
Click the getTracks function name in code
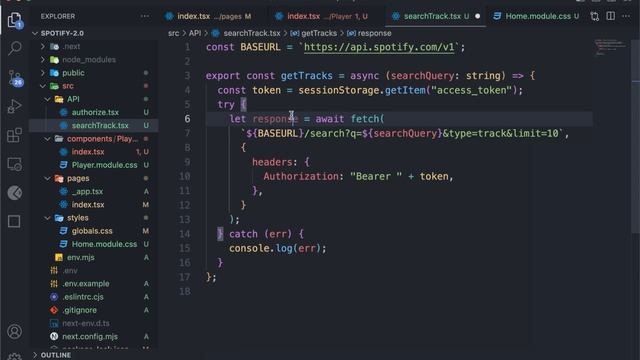click(307, 76)
